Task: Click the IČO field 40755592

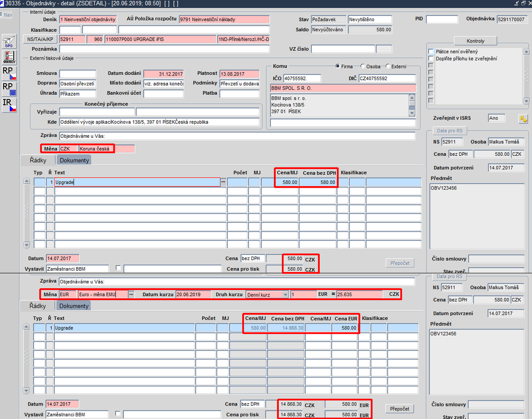Action: (302, 78)
